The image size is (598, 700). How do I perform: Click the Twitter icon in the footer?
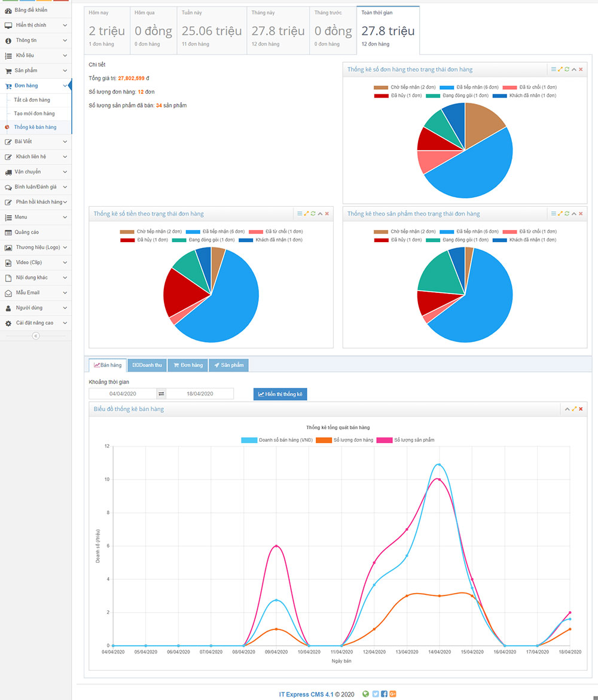click(x=376, y=694)
